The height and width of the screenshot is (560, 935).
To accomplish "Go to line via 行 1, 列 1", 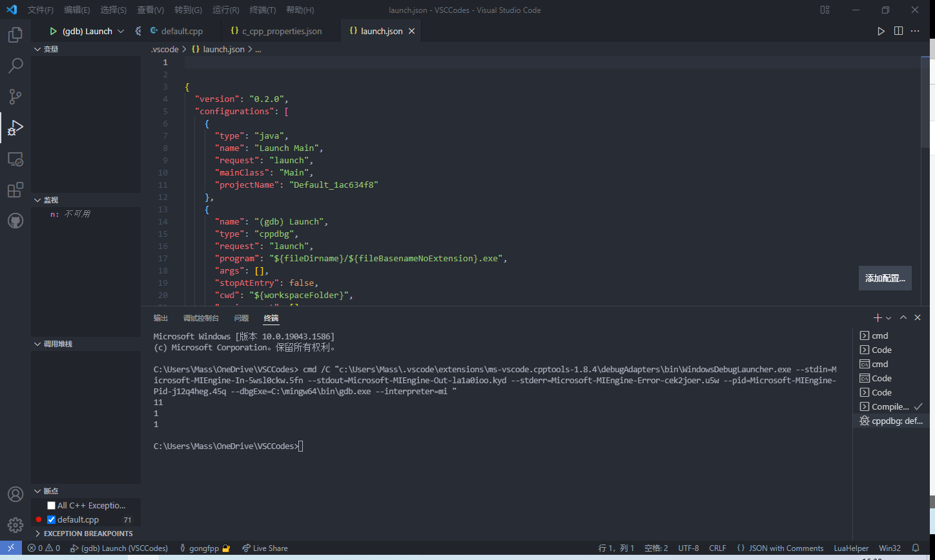I will (x=617, y=548).
